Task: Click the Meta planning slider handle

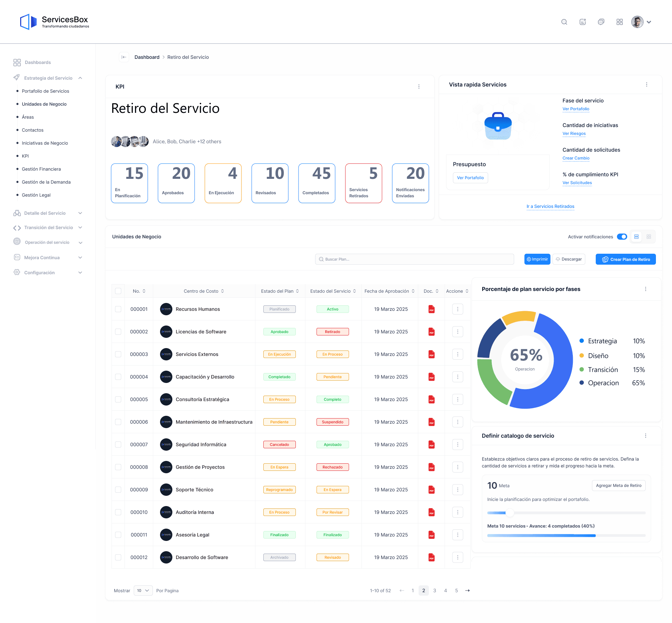Action: pos(510,513)
